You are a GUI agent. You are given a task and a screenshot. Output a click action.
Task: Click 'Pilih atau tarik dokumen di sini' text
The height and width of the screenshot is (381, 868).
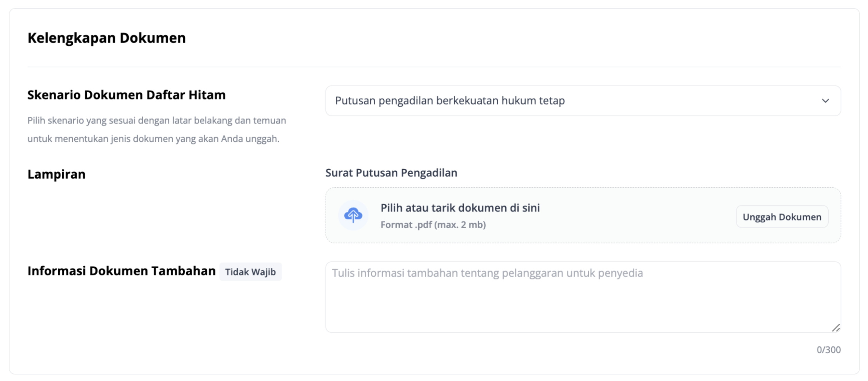pos(460,208)
